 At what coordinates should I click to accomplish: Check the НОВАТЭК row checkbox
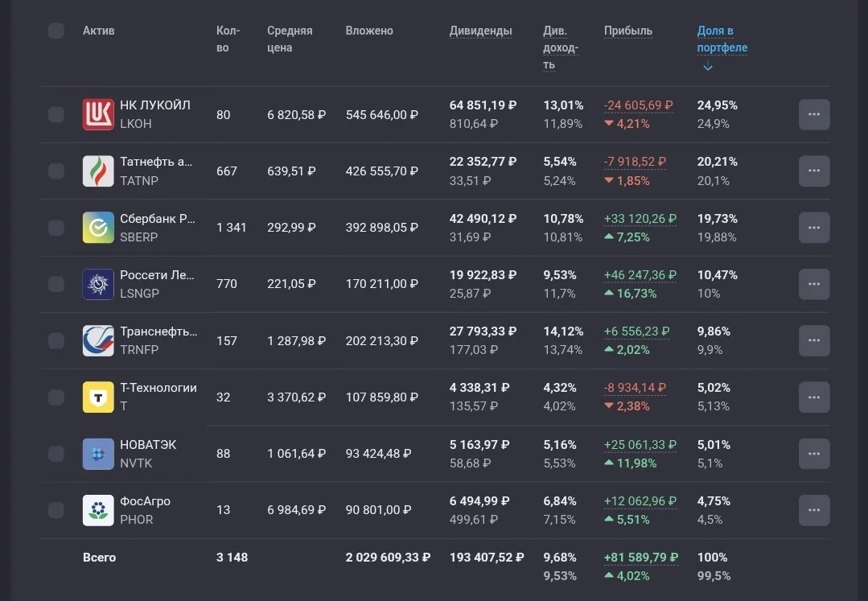point(56,454)
